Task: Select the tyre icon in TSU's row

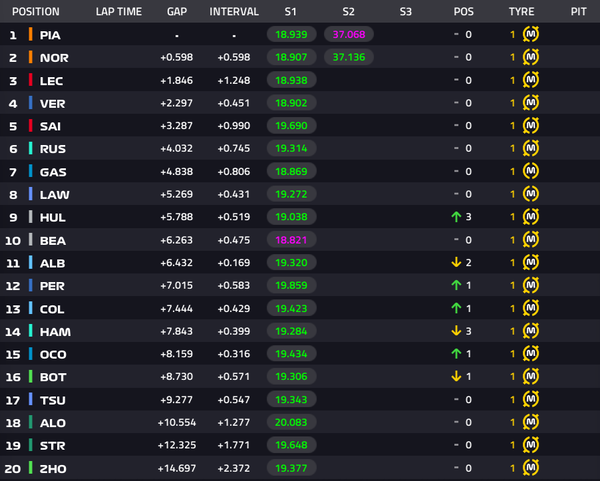Action: pyautogui.click(x=531, y=399)
